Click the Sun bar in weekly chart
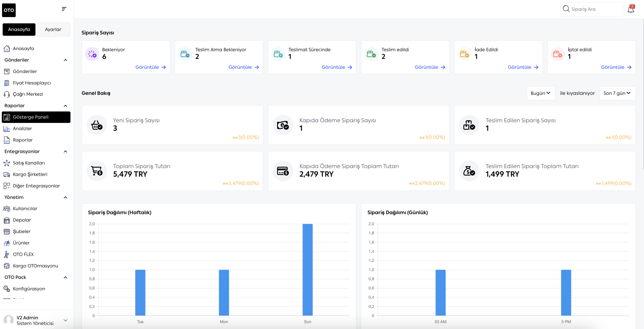644x329 pixels. [307, 270]
